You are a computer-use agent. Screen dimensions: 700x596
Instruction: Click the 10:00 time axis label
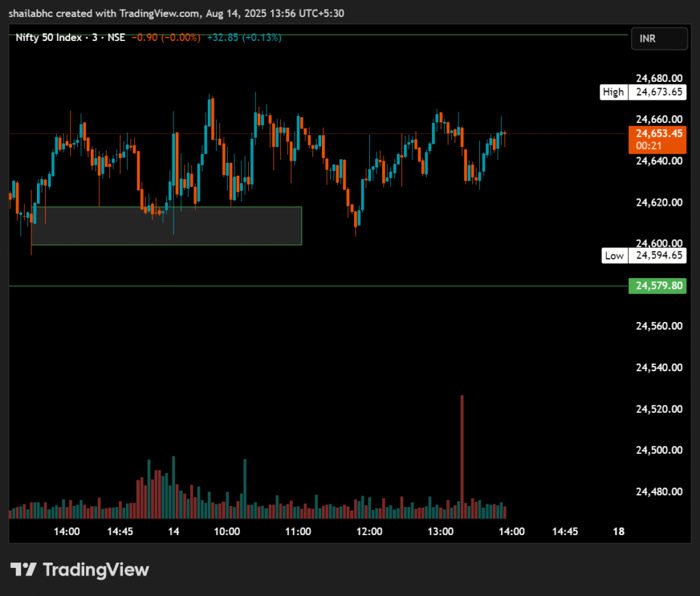pyautogui.click(x=227, y=531)
